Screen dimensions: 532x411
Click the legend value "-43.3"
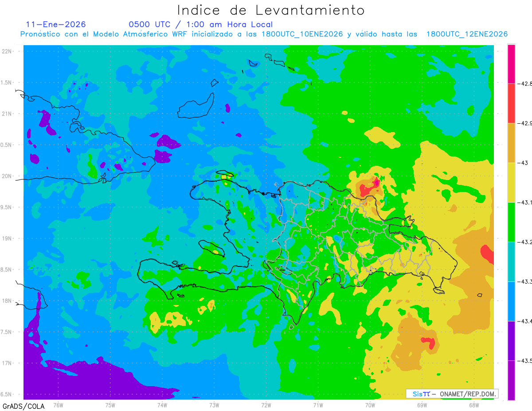click(x=525, y=282)
